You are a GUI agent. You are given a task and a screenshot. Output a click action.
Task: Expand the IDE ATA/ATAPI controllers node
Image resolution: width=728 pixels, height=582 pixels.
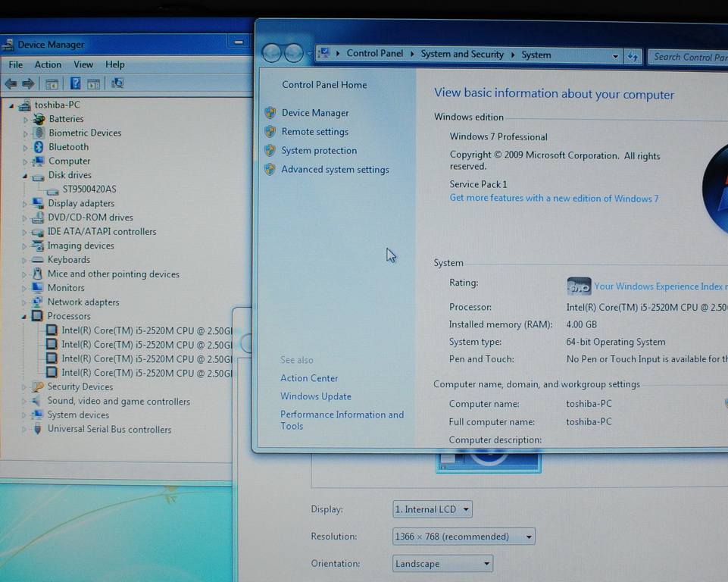tap(24, 232)
